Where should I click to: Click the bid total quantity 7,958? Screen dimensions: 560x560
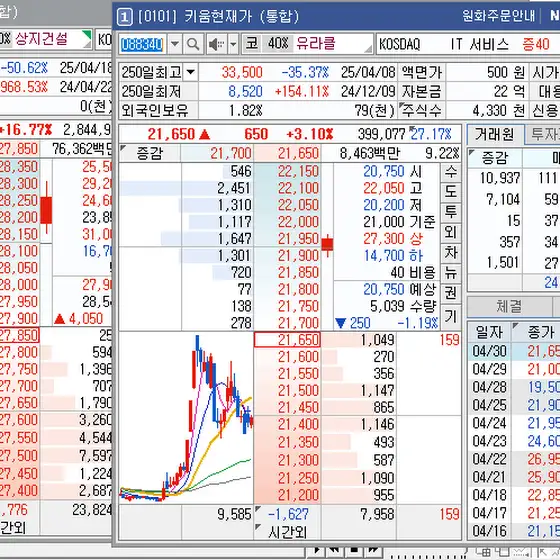[x=377, y=514]
